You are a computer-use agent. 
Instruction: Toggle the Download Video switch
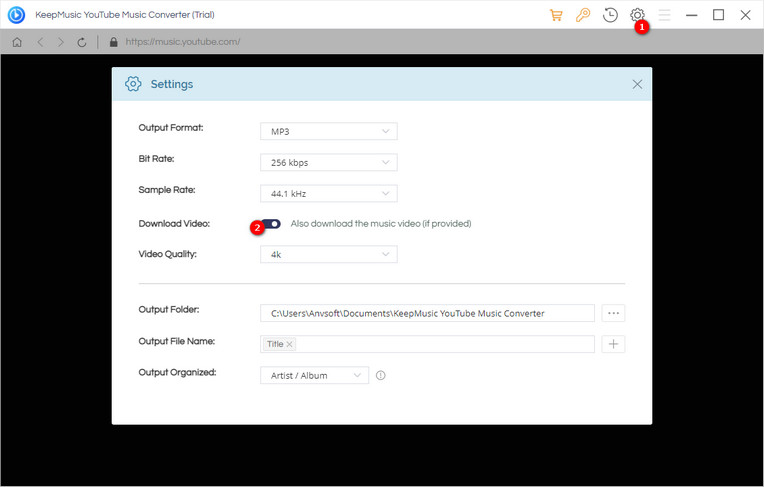point(271,224)
